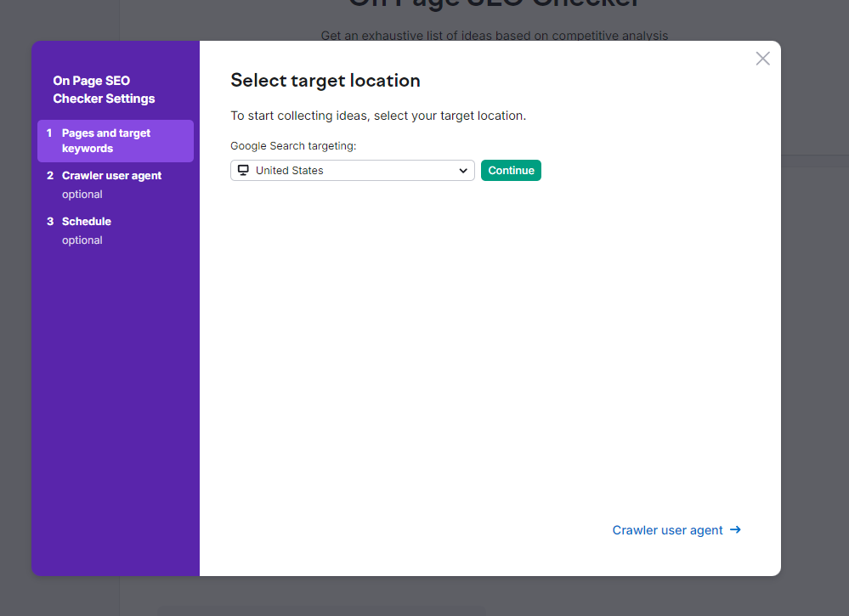Click the instruction text about collecting ideas
The height and width of the screenshot is (616, 849).
[x=378, y=116]
